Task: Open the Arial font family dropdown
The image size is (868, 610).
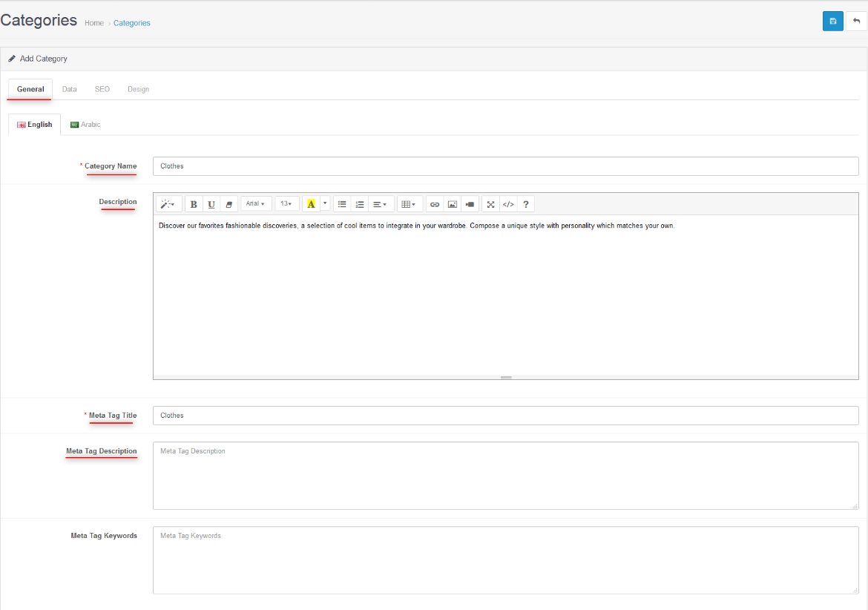Action: 256,204
